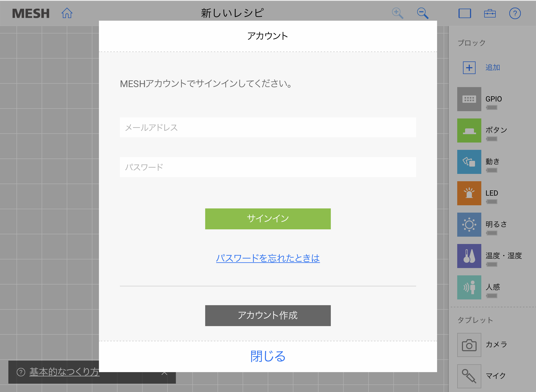Click the GPIO label text

coord(494,99)
